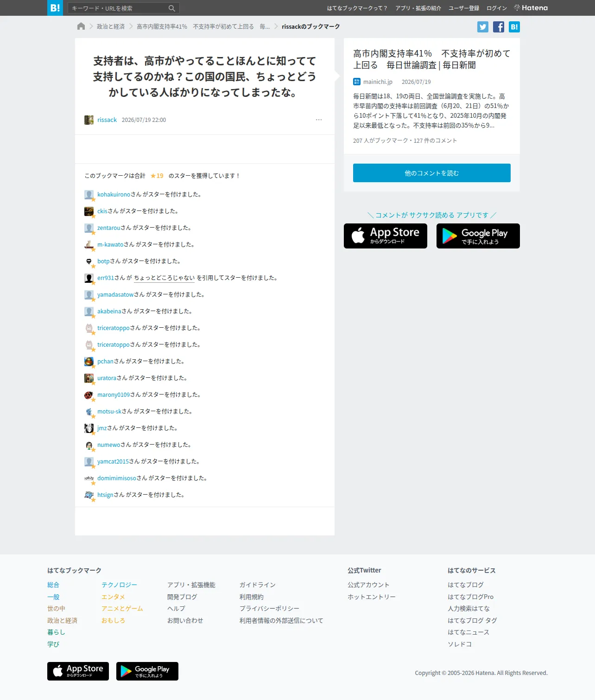
Task: Click motsu-sk's avatar icon
Action: click(89, 412)
